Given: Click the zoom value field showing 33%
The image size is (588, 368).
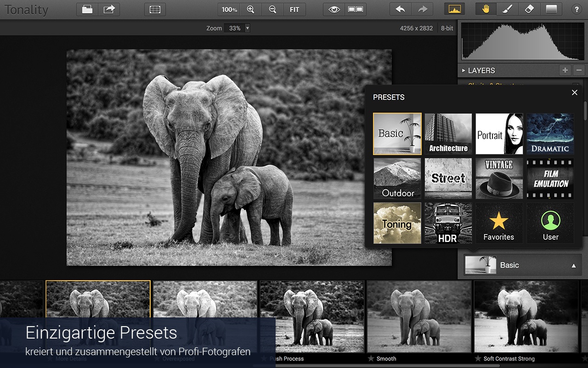Looking at the screenshot, I should pos(234,28).
